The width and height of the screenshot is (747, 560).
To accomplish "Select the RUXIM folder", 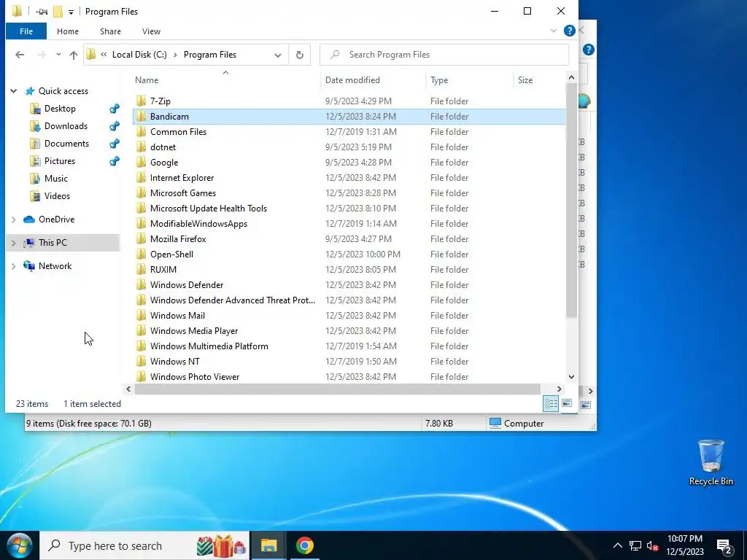I will pos(163,270).
